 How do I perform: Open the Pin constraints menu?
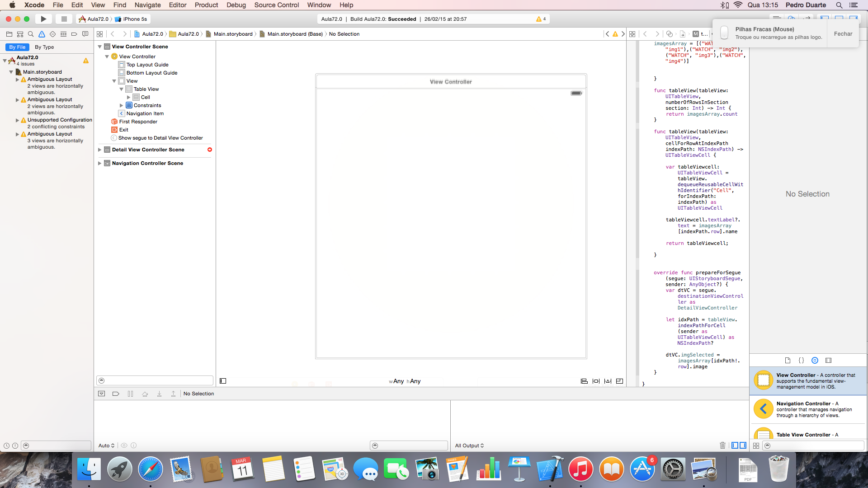pyautogui.click(x=596, y=381)
